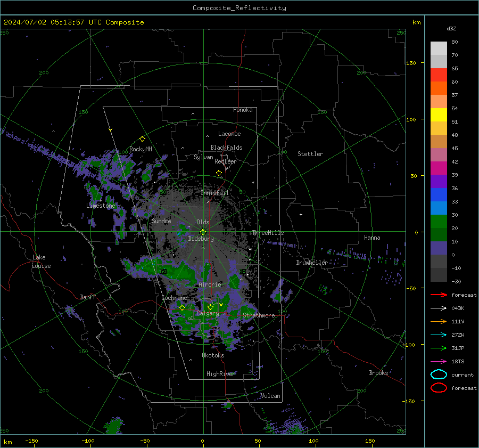479x448 pixels.
Task: Click the Sylvan label
Action: [x=203, y=157]
